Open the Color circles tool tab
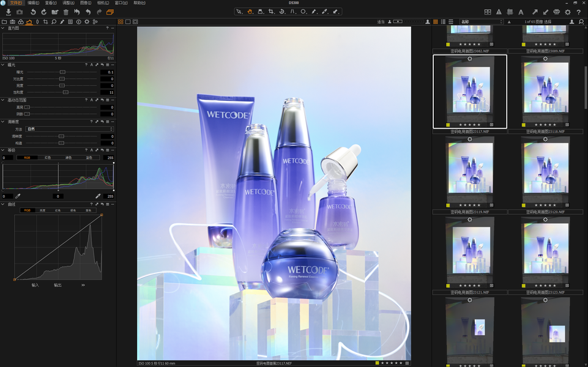This screenshot has width=588, height=367. tap(21, 22)
